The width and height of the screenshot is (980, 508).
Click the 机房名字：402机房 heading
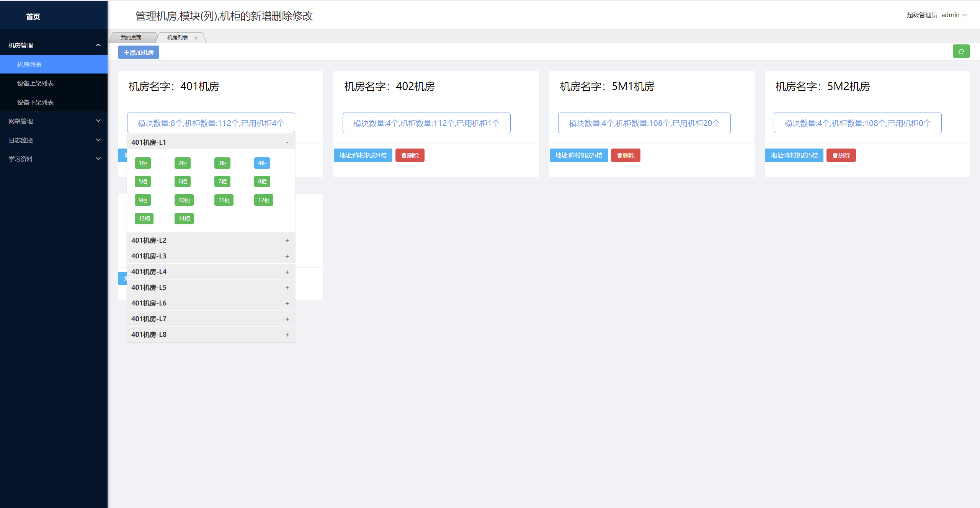point(389,87)
